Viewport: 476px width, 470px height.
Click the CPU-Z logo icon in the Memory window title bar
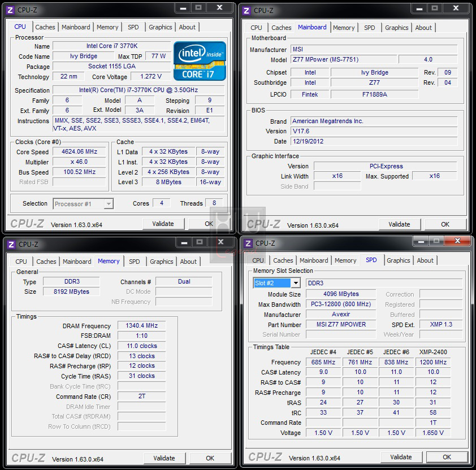tap(11, 244)
